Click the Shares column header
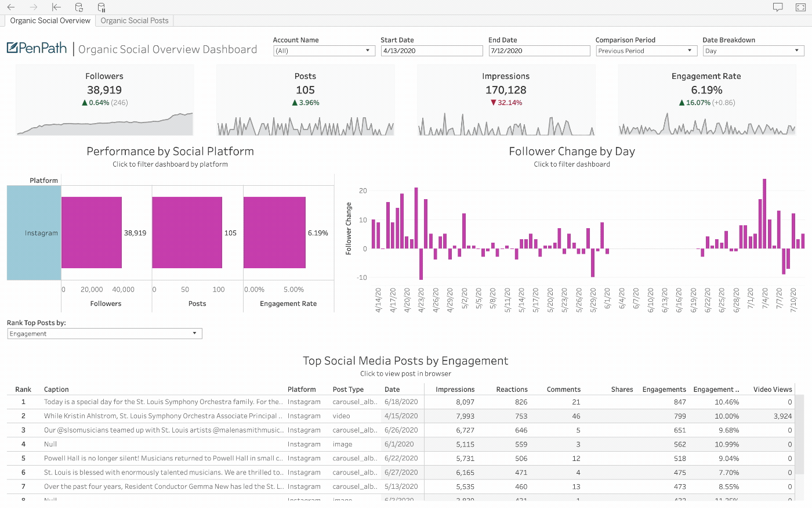The width and height of the screenshot is (812, 508). [622, 390]
